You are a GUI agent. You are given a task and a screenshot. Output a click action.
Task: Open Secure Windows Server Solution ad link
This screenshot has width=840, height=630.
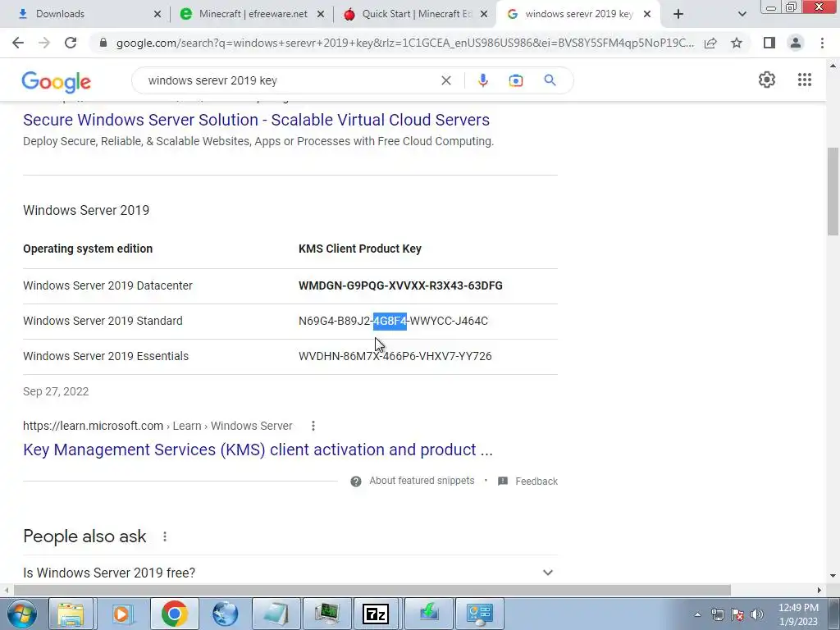click(x=256, y=120)
